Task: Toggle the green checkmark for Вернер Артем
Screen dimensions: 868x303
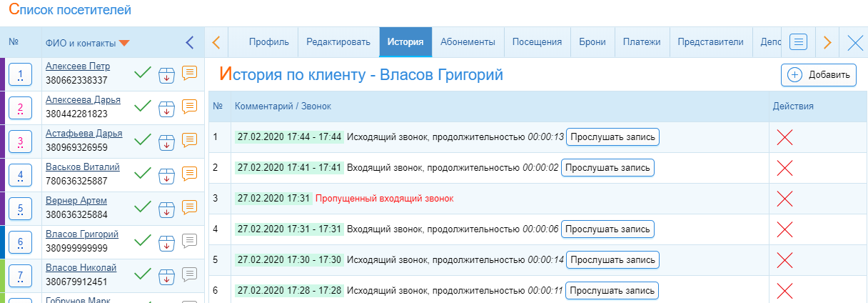Action: 143,207
